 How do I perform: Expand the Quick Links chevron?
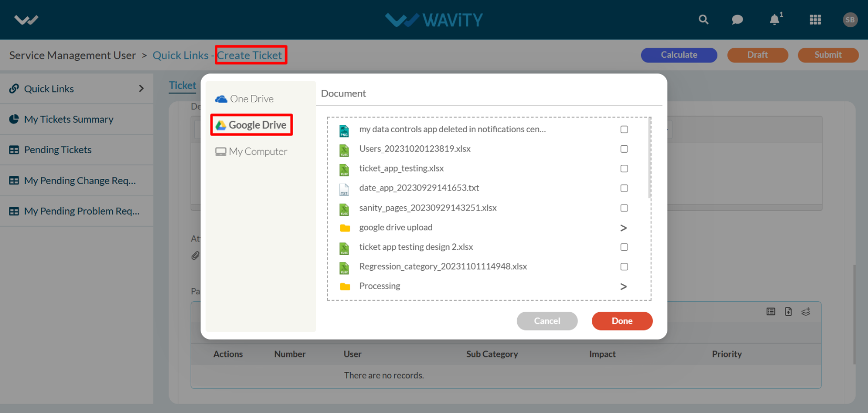[x=141, y=89]
